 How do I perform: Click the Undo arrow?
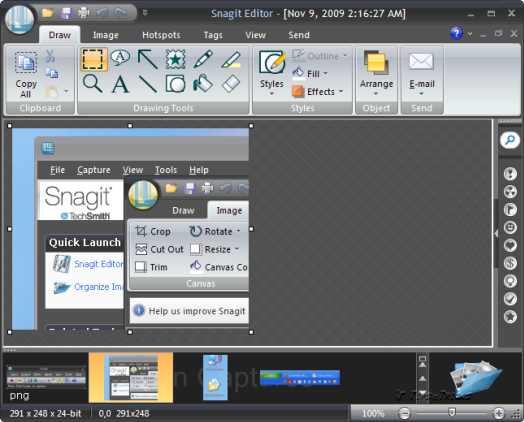(x=102, y=13)
